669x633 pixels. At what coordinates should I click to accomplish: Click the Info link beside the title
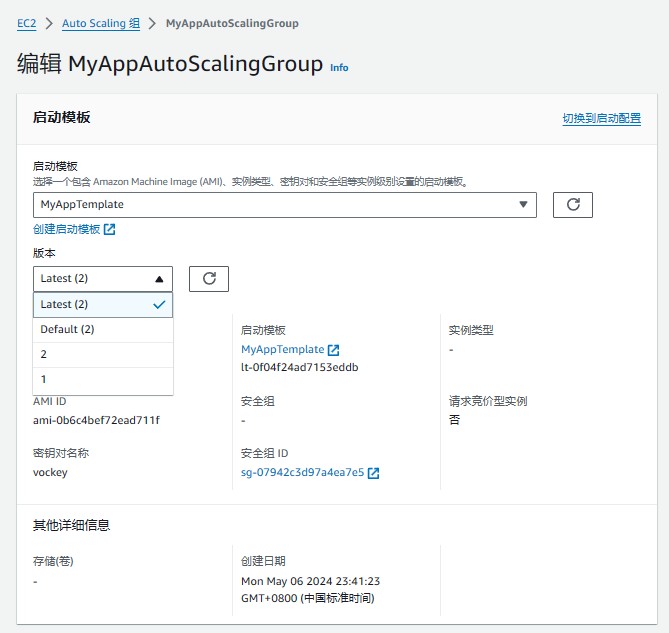click(x=339, y=68)
